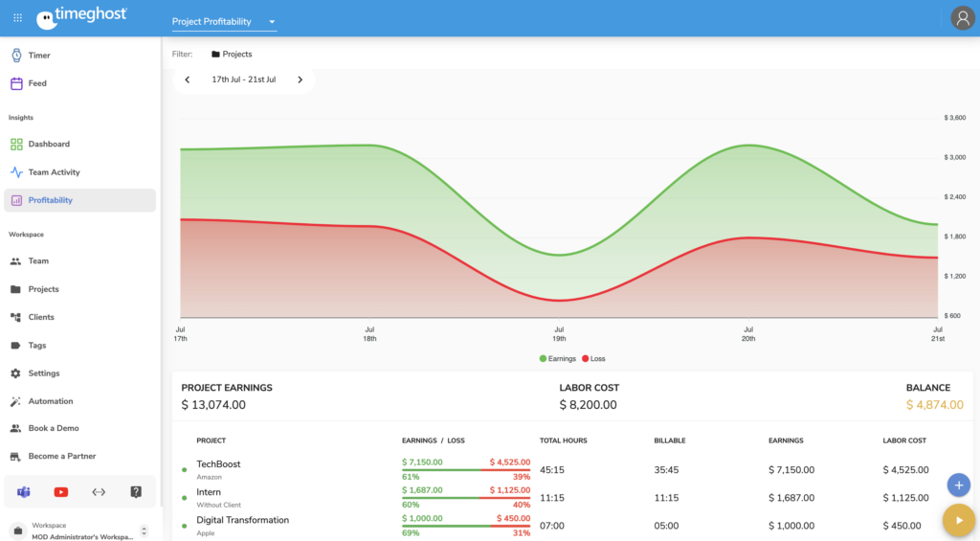Screen dimensions: 980x541
Task: Start timer with yellow play button
Action: tap(958, 520)
